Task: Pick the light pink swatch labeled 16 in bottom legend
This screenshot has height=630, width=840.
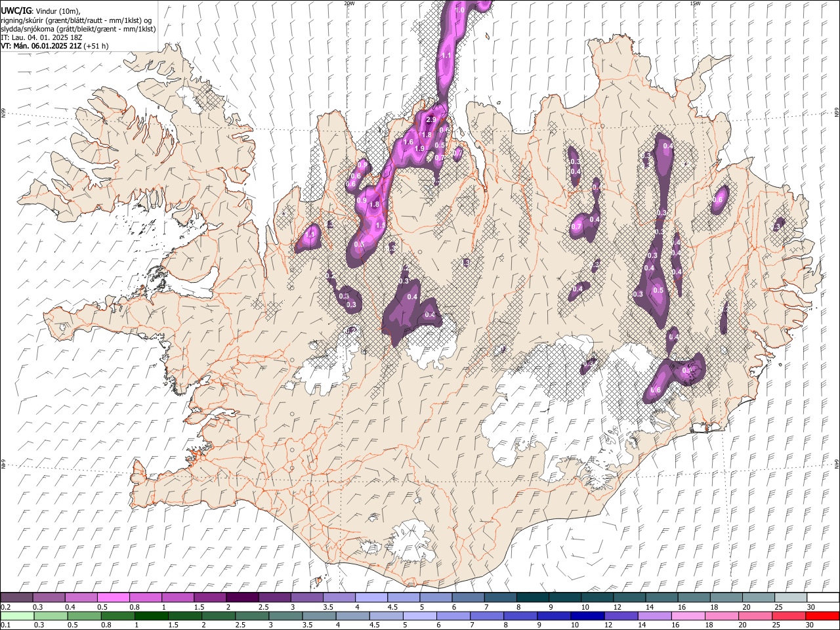Action: pos(688,616)
